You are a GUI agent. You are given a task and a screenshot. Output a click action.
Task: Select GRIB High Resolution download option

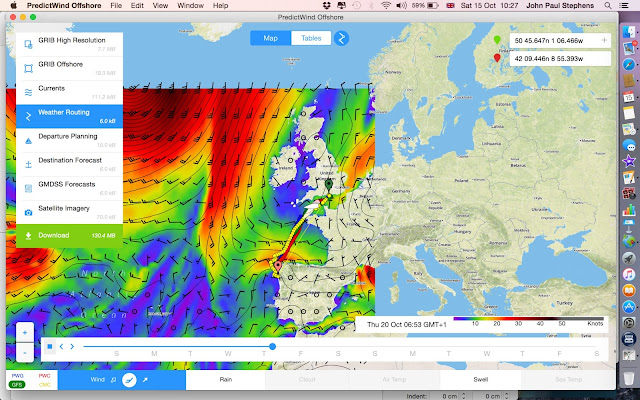[69, 44]
